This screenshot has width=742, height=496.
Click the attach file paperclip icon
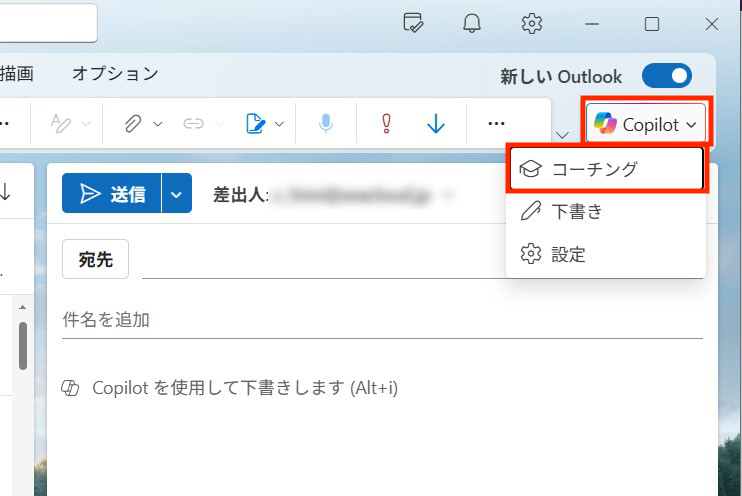click(x=133, y=124)
